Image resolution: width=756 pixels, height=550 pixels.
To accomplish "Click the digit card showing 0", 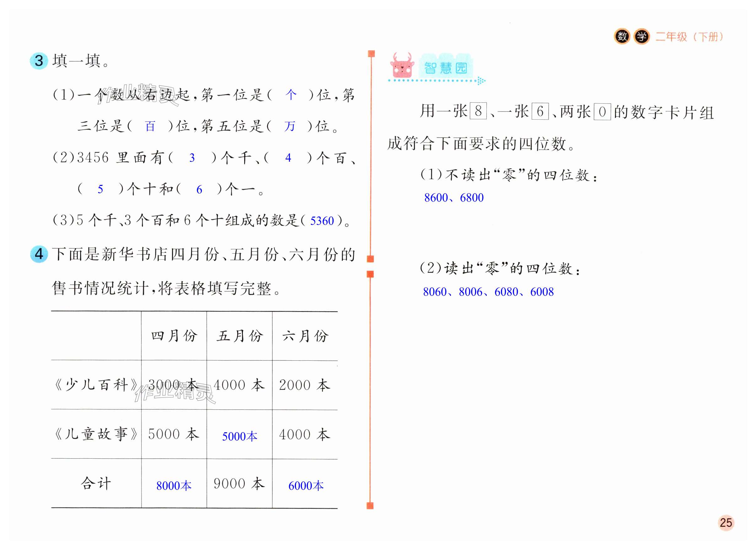I will click(602, 112).
